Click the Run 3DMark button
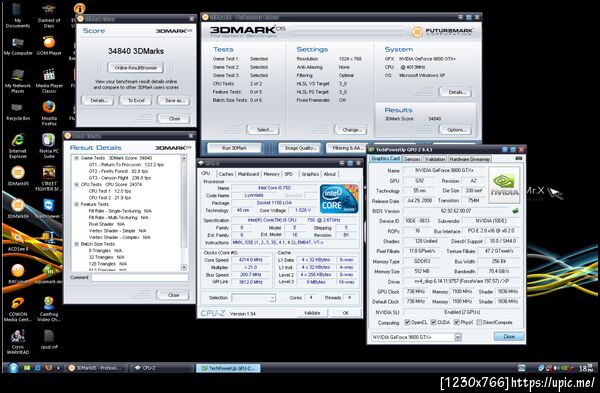The image size is (600, 393). pos(234,148)
